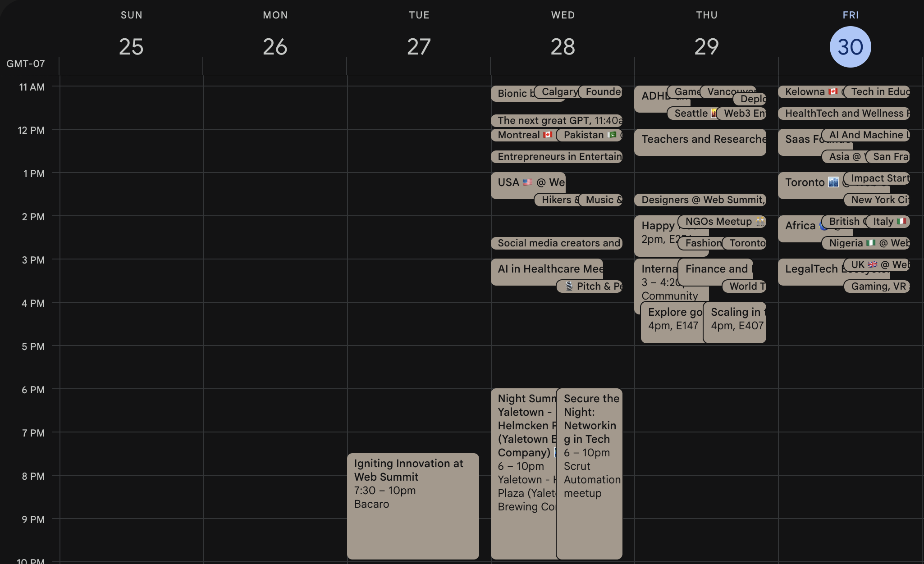Open 'Entrepreneurs in Entertain' event

pyautogui.click(x=557, y=156)
